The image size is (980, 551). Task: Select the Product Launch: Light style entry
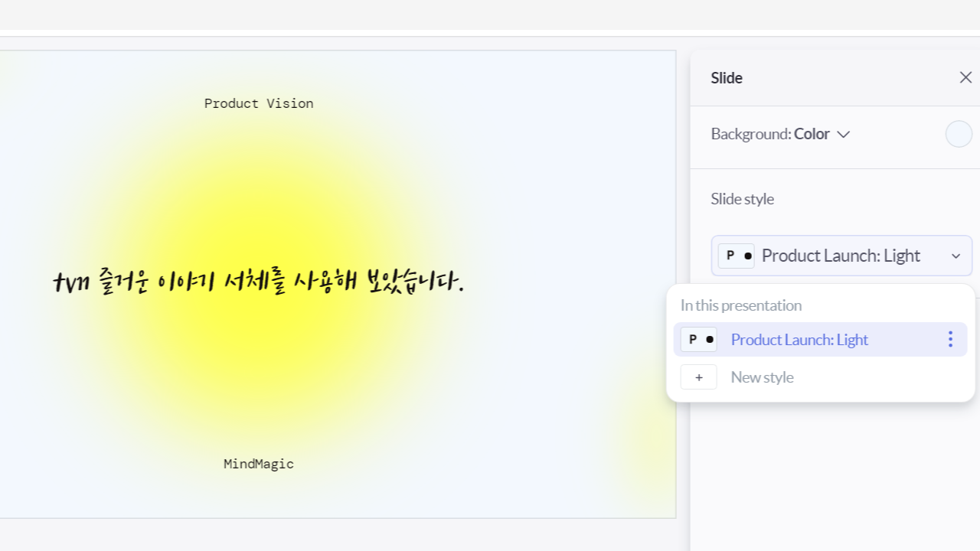820,339
